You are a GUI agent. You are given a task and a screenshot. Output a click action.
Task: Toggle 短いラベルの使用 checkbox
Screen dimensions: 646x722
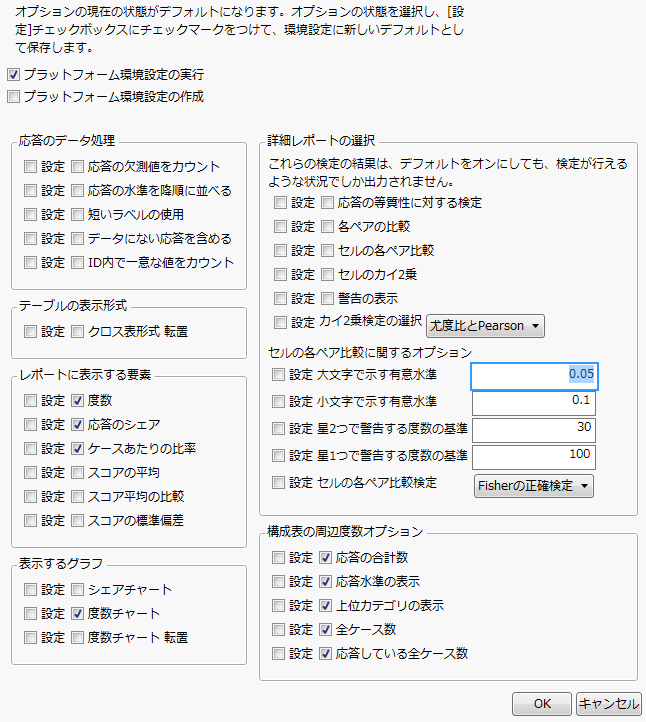coord(79,214)
